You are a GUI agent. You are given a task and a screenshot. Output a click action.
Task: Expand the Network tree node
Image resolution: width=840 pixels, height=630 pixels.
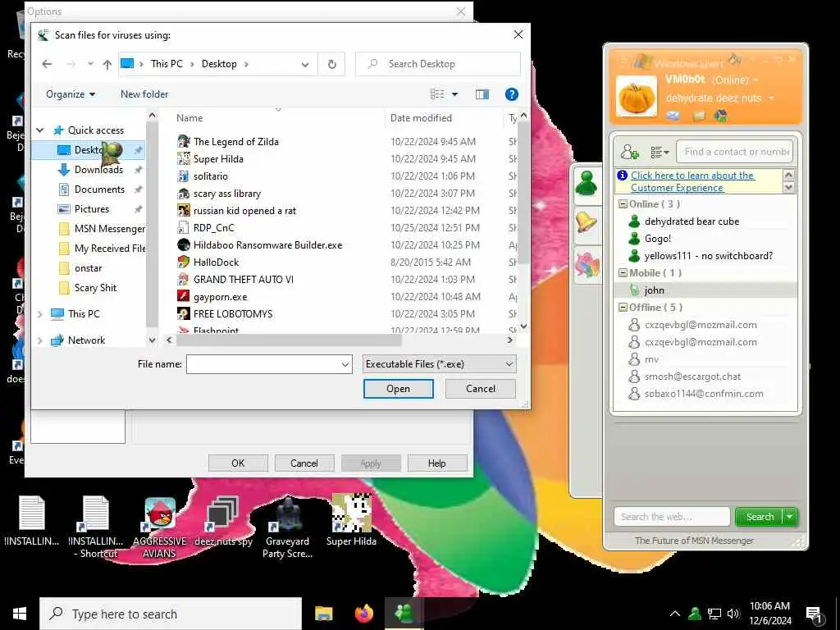[40, 340]
